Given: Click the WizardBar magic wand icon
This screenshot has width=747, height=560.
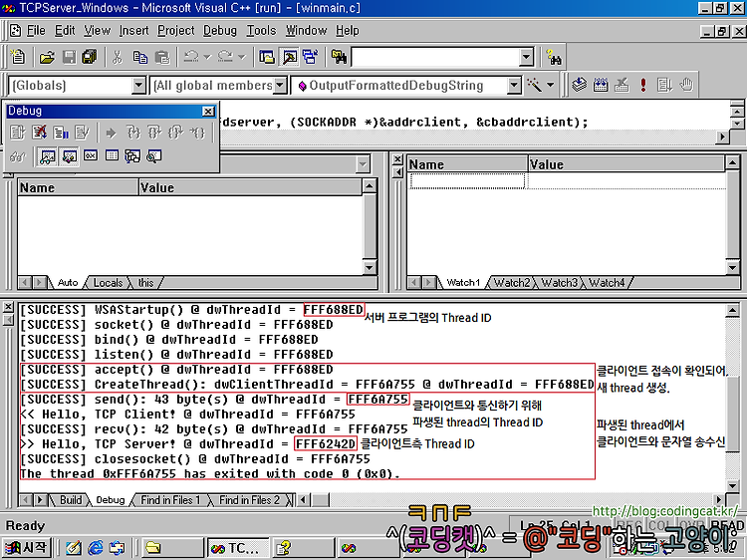Looking at the screenshot, I should pyautogui.click(x=535, y=86).
